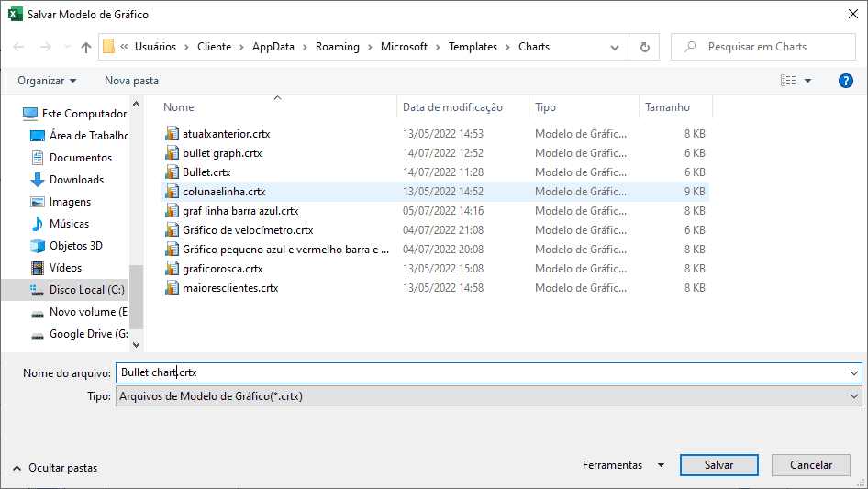Click the Objetos 3D sidebar icon
868x489 pixels.
[38, 246]
